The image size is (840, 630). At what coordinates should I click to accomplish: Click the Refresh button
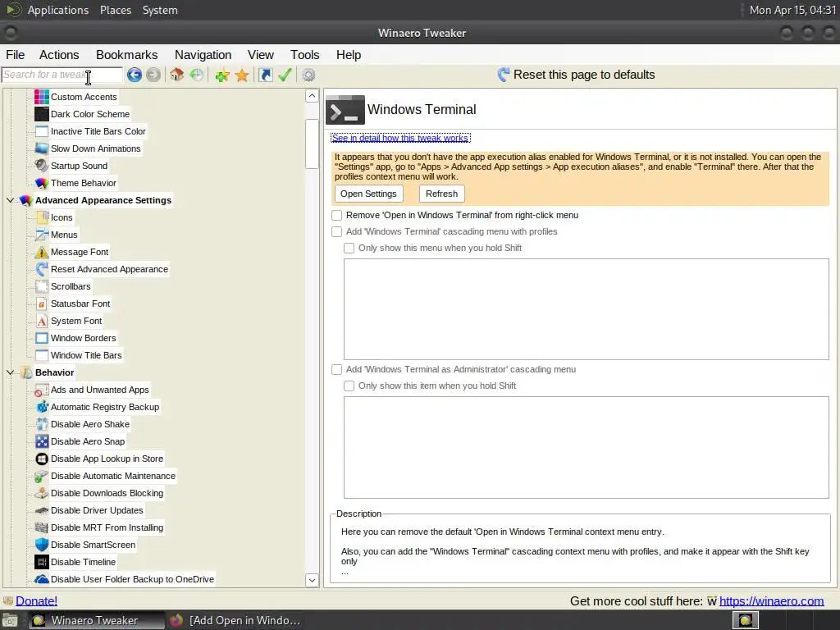(441, 194)
